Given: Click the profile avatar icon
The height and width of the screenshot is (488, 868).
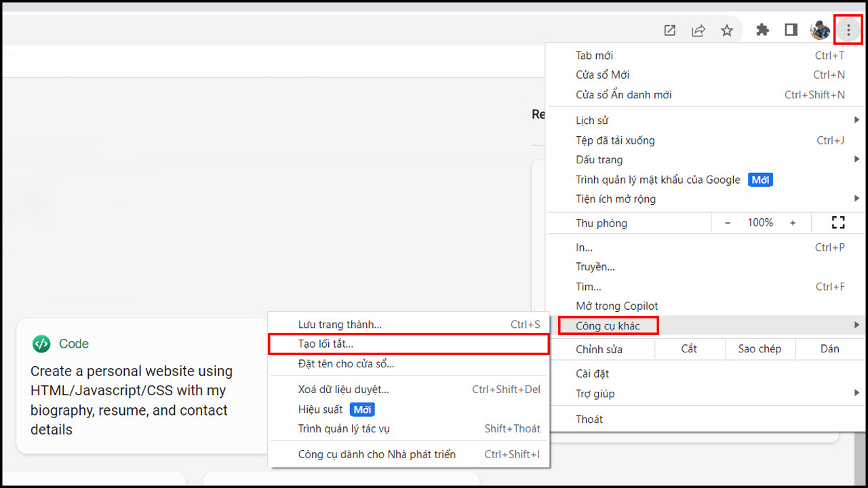Looking at the screenshot, I should click(x=820, y=30).
